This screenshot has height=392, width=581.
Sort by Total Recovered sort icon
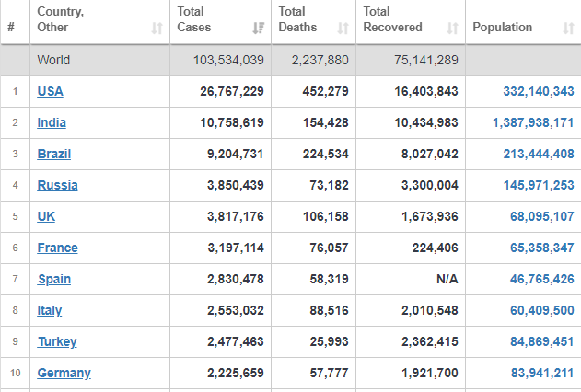(452, 29)
